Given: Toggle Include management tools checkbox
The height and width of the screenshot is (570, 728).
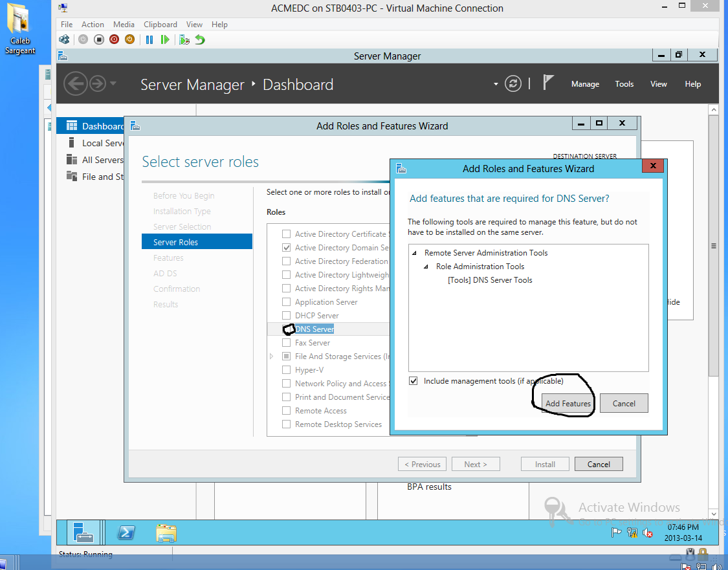Looking at the screenshot, I should [414, 381].
